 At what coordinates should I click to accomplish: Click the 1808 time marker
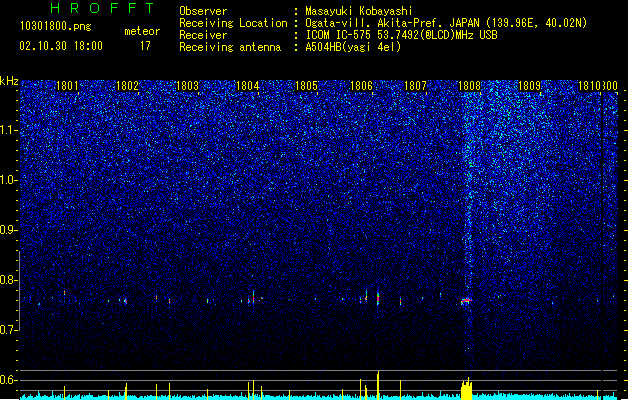click(469, 86)
